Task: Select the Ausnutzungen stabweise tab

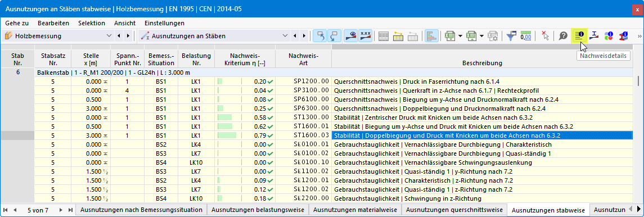Action: pyautogui.click(x=548, y=210)
